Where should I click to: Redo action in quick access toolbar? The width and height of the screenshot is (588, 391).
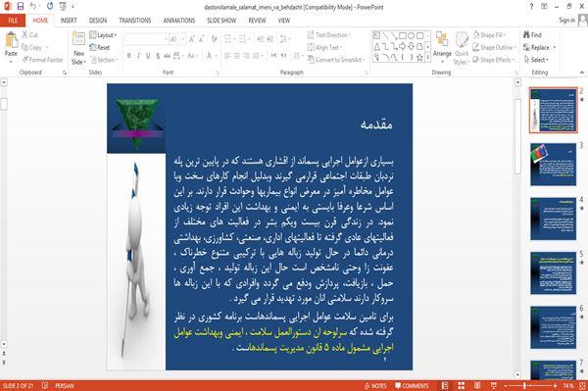(x=50, y=7)
